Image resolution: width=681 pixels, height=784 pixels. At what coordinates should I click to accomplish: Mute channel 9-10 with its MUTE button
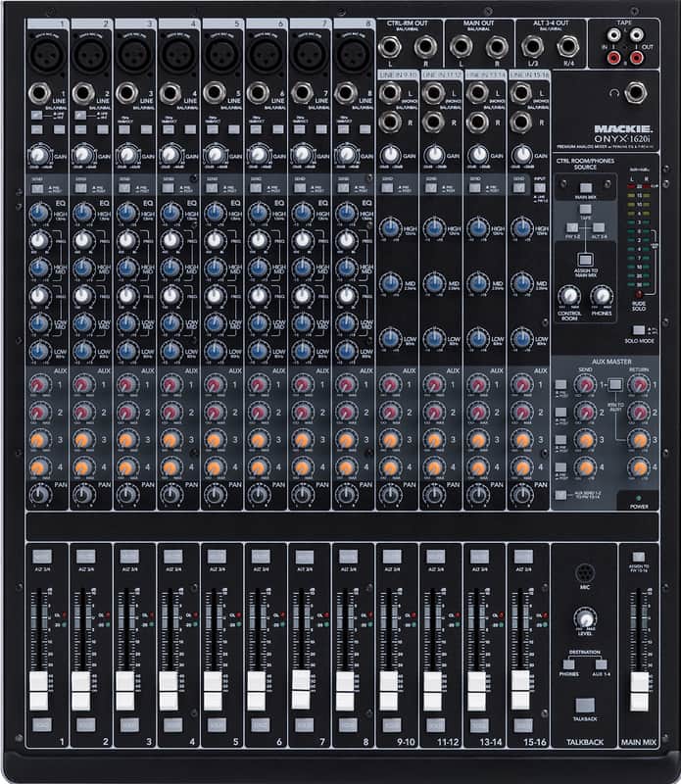[x=392, y=556]
